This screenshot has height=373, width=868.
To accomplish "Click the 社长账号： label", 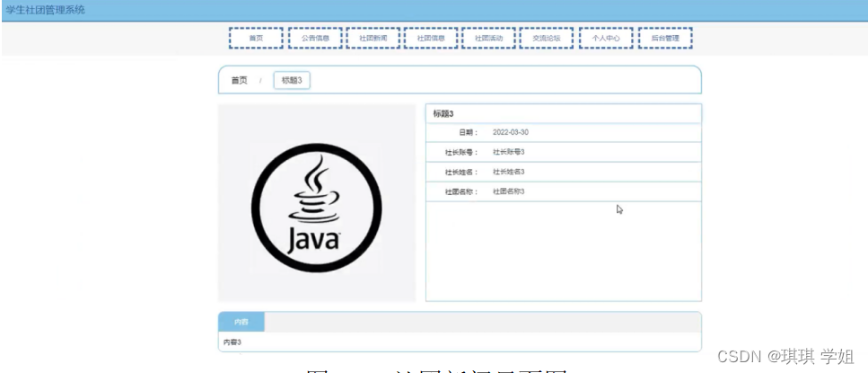I will [x=461, y=152].
